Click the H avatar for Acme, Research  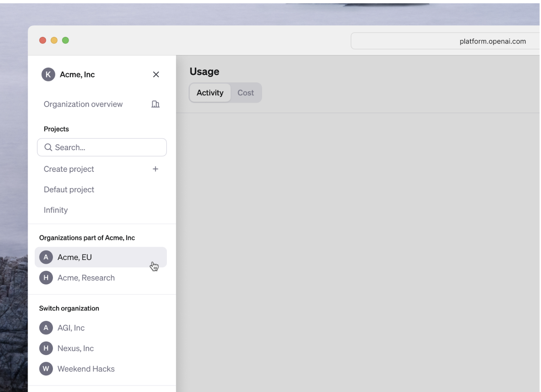46,278
